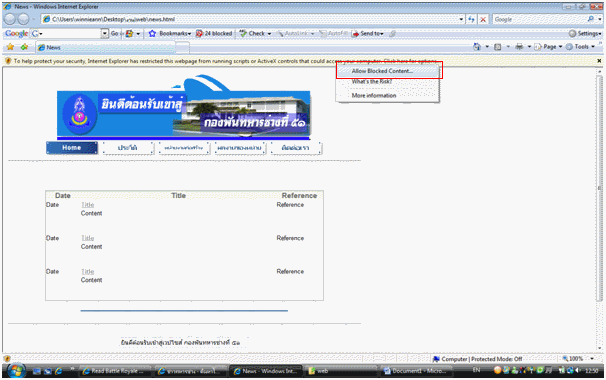The height and width of the screenshot is (380, 606).
Task: Open the Tools menu dropdown
Action: point(580,47)
